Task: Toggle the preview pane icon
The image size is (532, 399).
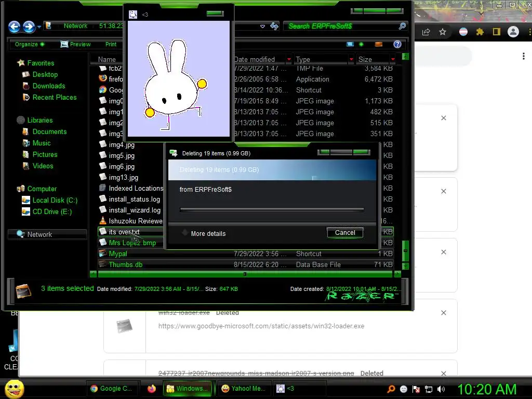Action: click(x=379, y=44)
